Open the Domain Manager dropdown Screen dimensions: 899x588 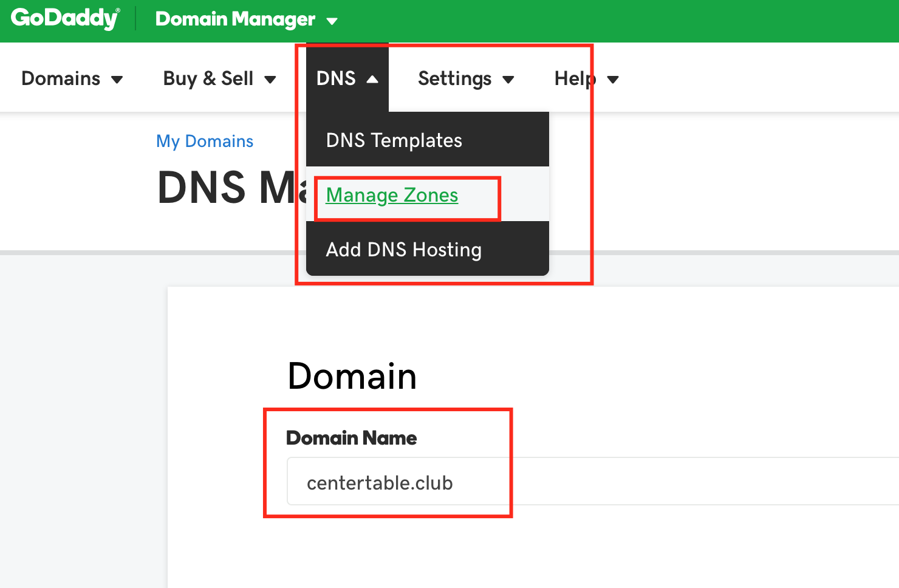(x=246, y=19)
